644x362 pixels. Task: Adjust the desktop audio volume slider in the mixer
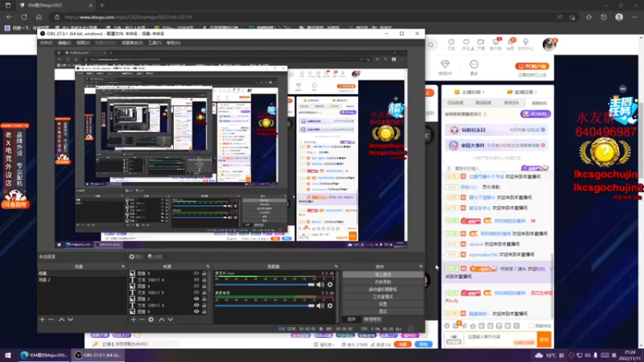(x=264, y=306)
